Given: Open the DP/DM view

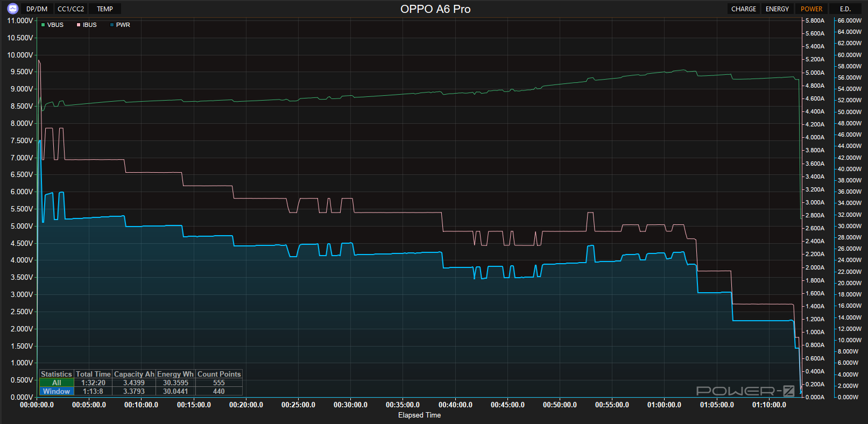Looking at the screenshot, I should click(37, 9).
